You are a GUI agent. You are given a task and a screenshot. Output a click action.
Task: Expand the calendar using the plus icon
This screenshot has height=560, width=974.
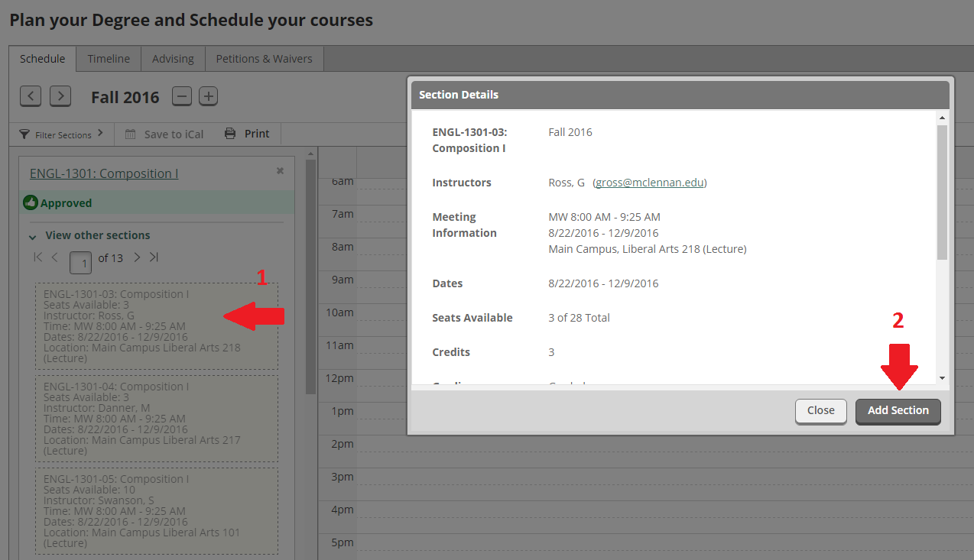point(207,95)
